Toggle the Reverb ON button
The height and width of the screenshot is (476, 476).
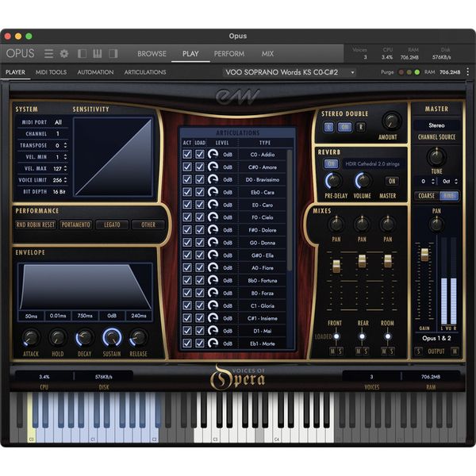[x=331, y=164]
